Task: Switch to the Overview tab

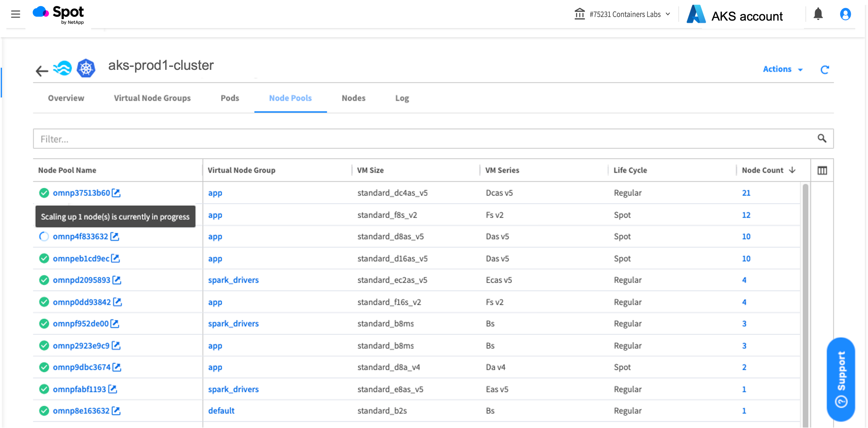Action: coord(66,98)
